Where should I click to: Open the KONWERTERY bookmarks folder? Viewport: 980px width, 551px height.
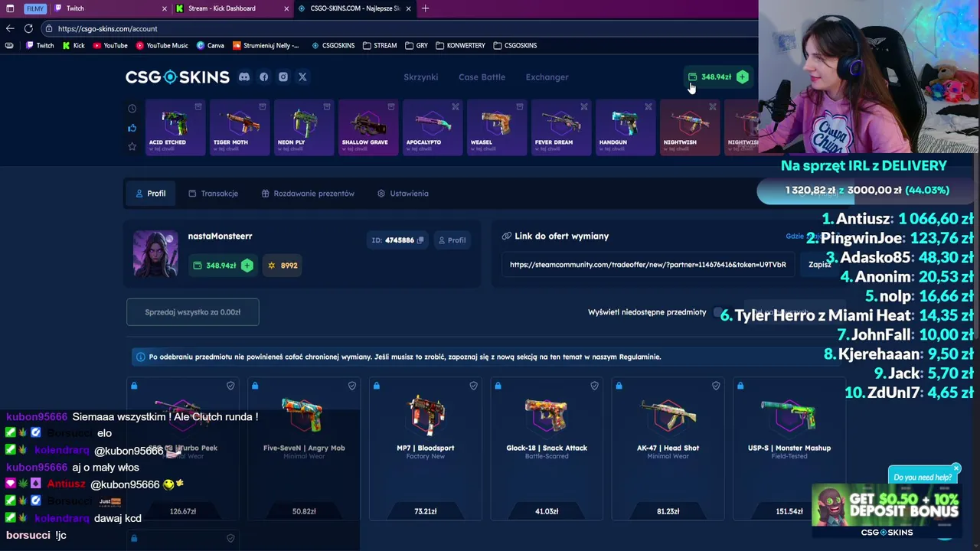[460, 45]
